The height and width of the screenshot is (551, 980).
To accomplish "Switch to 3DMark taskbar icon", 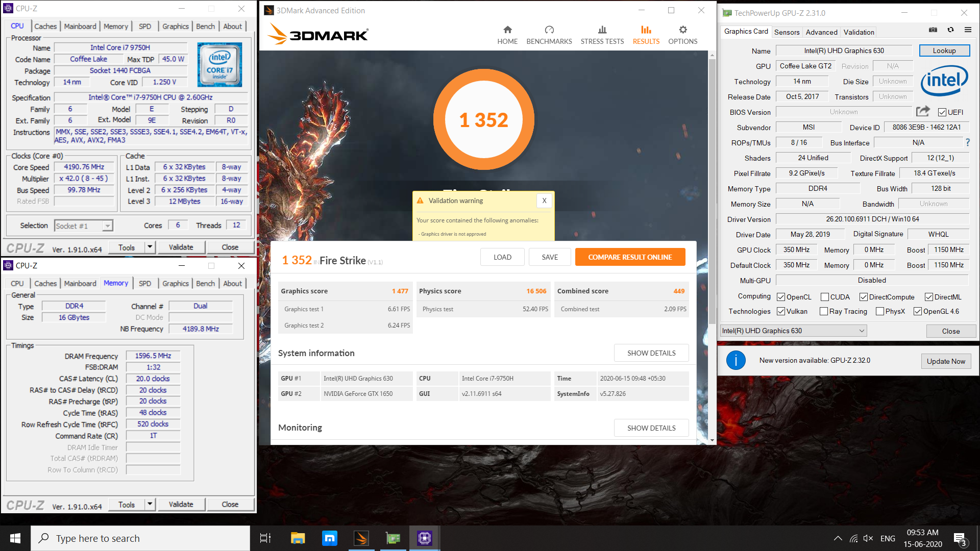I will pos(361,538).
